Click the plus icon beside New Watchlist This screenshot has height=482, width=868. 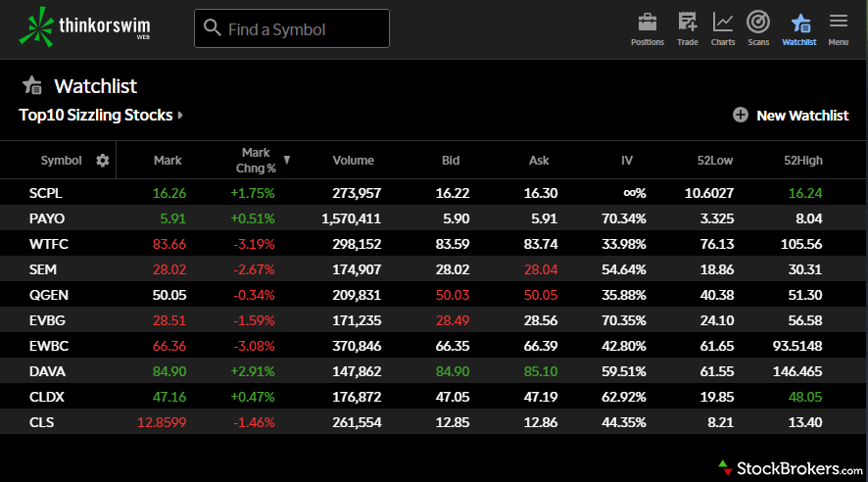click(x=741, y=116)
